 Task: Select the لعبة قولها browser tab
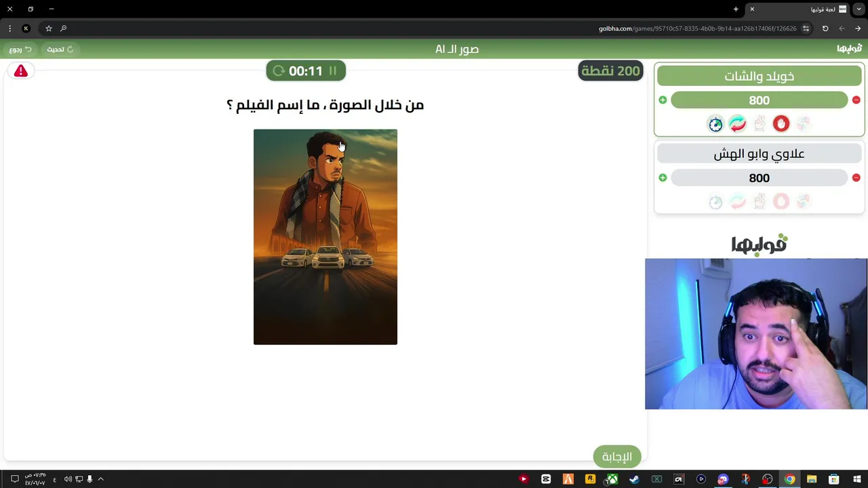(x=798, y=9)
